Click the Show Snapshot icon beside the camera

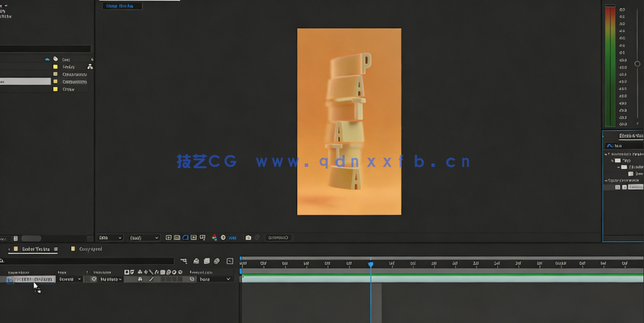pos(257,238)
